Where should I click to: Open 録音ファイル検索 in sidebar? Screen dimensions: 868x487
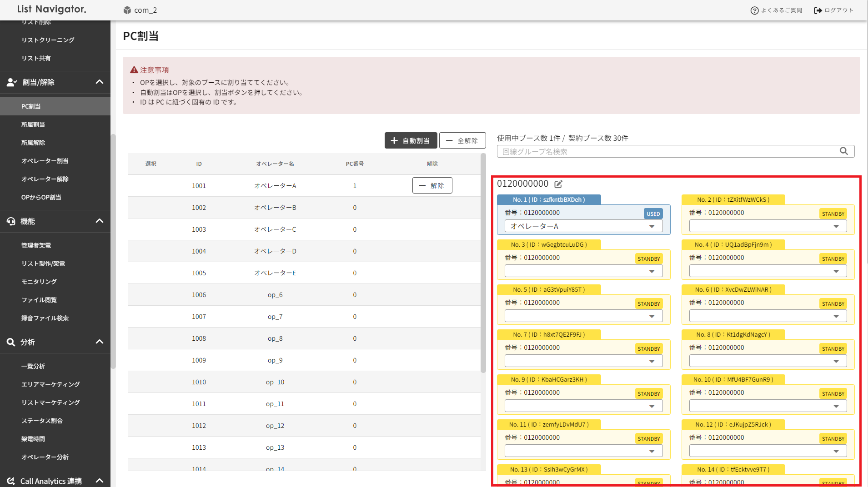point(55,318)
